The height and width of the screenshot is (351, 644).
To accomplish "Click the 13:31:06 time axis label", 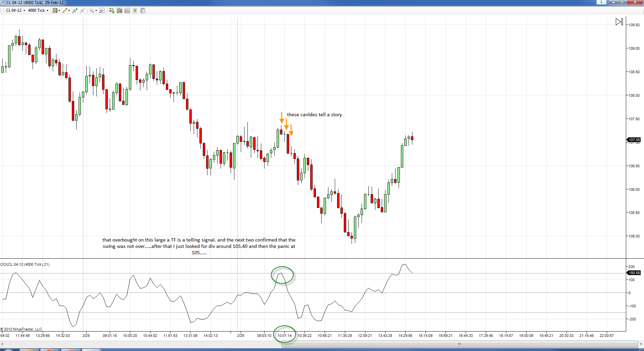I will [x=190, y=336].
